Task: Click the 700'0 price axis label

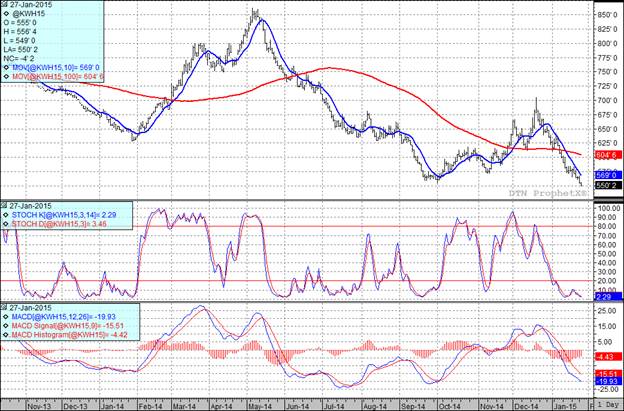Action: pos(608,100)
